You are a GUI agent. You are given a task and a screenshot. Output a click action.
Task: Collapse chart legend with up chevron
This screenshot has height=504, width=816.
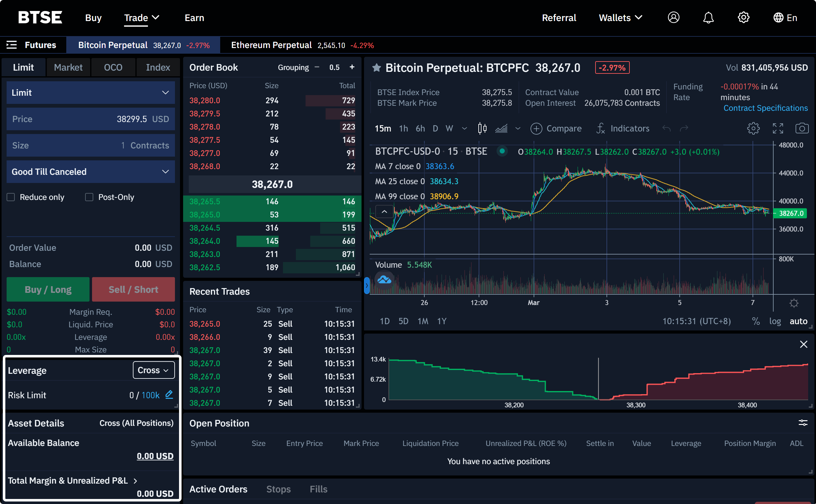384,212
